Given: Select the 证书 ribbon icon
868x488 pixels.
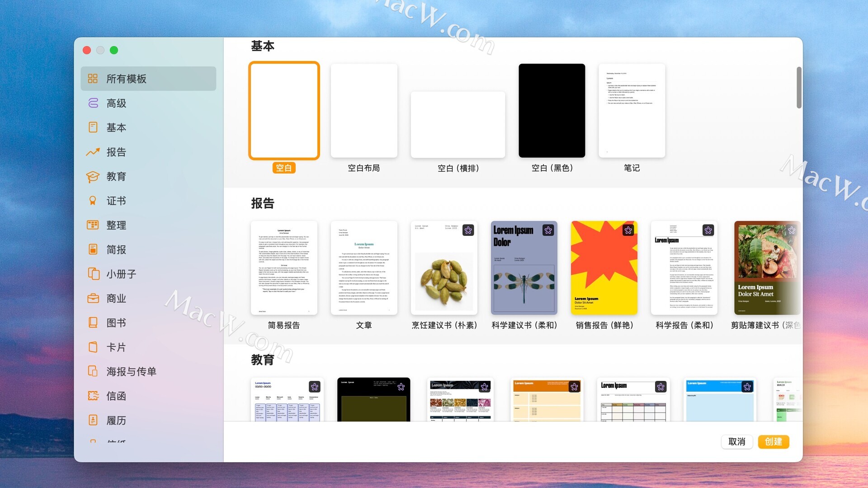Looking at the screenshot, I should click(x=93, y=201).
